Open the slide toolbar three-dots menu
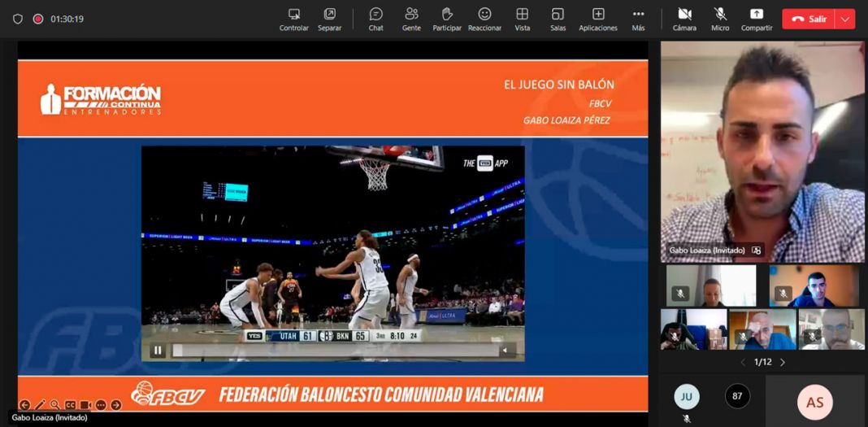 coord(101,405)
